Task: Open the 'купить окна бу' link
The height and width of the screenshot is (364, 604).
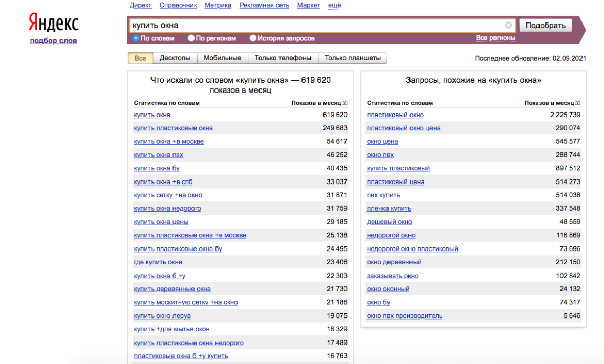Action: 157,169
